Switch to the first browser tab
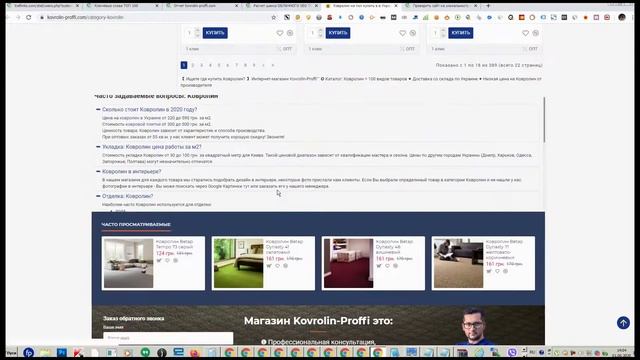The width and height of the screenshot is (640, 360). click(x=42, y=6)
